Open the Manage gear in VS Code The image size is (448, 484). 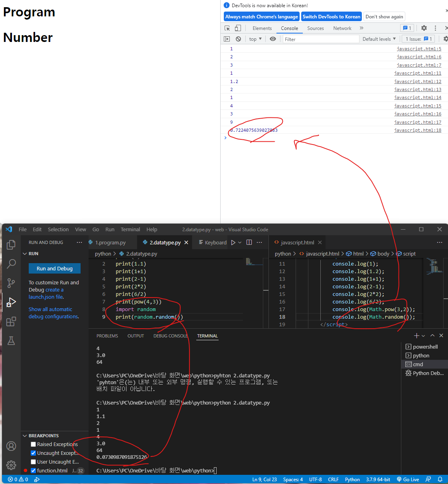point(11,465)
